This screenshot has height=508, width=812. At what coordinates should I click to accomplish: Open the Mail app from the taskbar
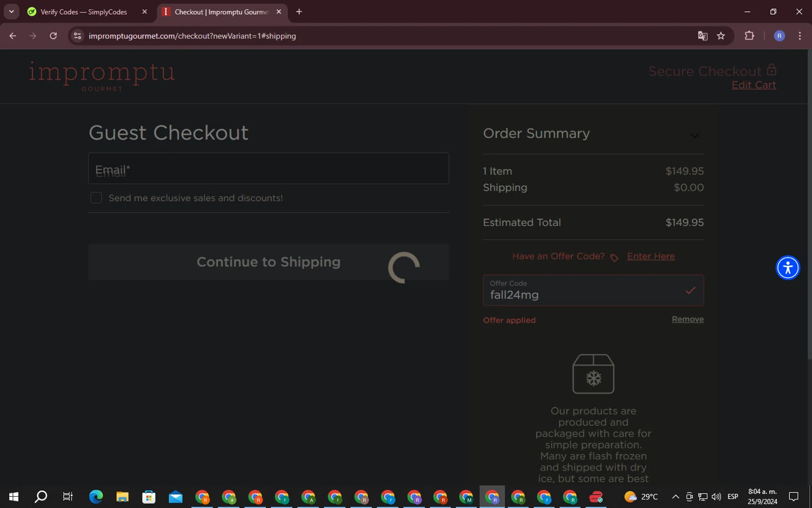click(x=175, y=497)
